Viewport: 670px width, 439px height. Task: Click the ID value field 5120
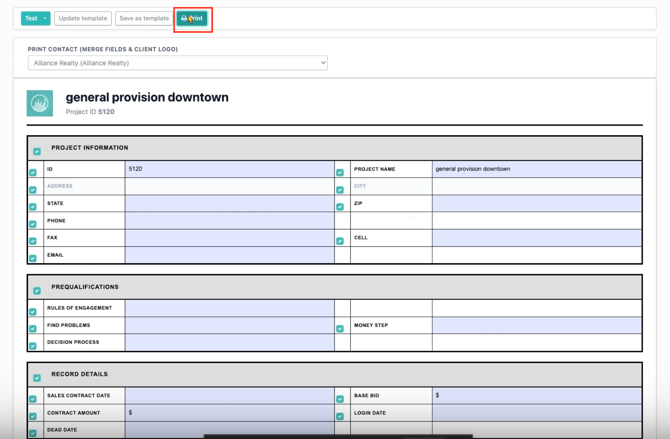pyautogui.click(x=230, y=169)
